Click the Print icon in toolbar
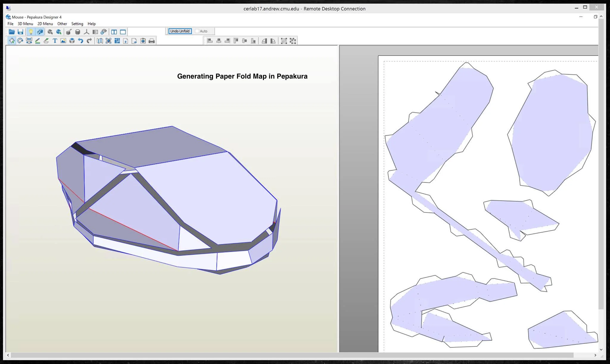This screenshot has width=610, height=364. [x=152, y=41]
